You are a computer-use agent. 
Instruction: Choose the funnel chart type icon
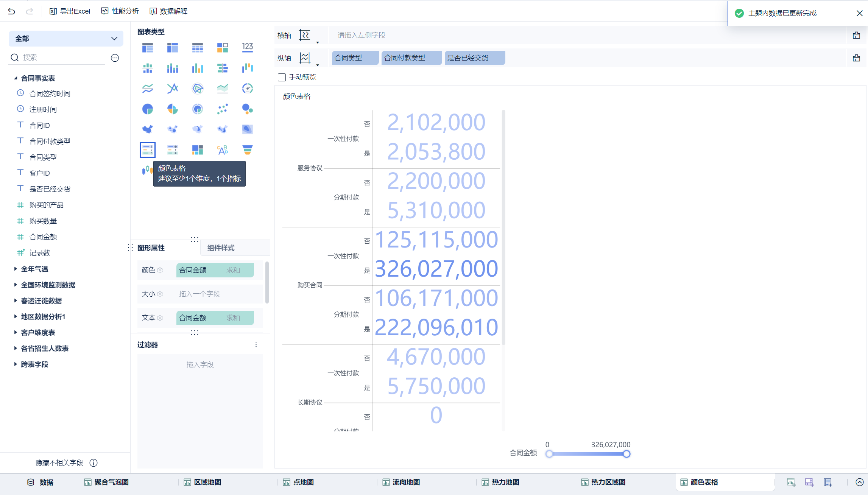[247, 150]
